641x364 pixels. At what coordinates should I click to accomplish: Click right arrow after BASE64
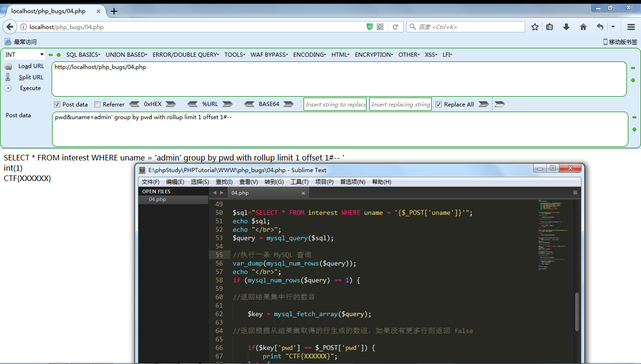(x=289, y=104)
